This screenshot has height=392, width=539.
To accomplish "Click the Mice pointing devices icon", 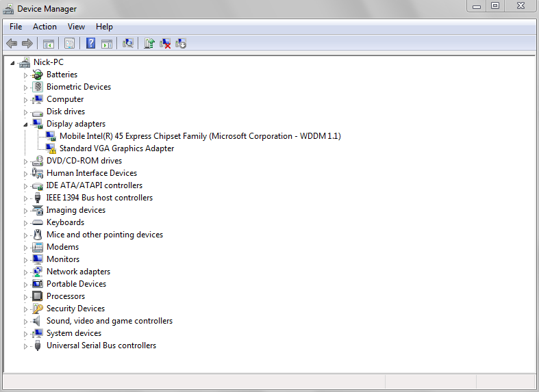I will point(38,235).
